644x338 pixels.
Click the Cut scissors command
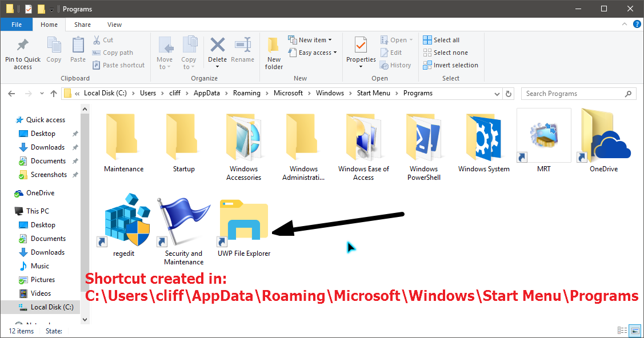[103, 40]
